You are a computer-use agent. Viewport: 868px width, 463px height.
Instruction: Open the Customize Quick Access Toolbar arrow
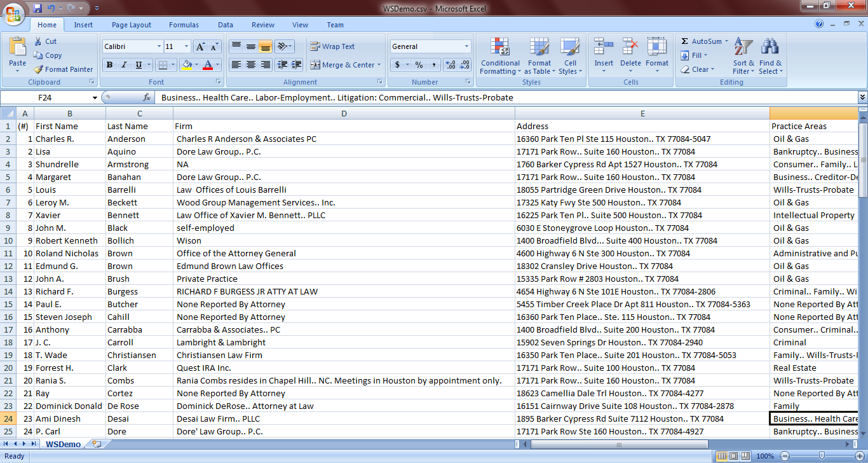97,9
